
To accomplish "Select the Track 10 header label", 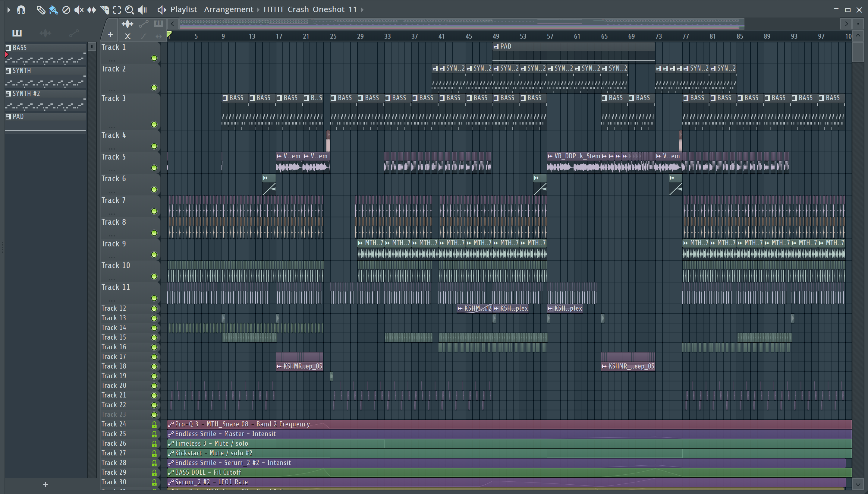I will coord(116,266).
